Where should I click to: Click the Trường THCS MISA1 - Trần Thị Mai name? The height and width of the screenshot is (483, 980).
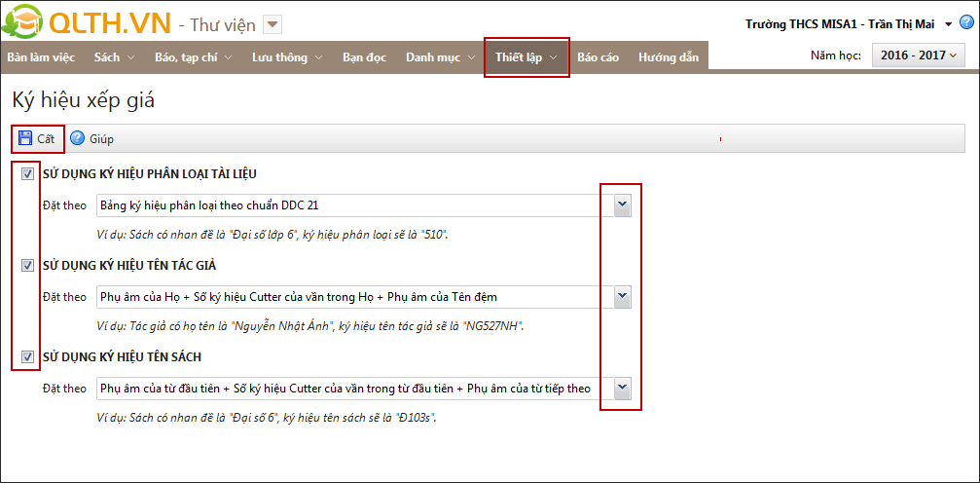tap(840, 24)
